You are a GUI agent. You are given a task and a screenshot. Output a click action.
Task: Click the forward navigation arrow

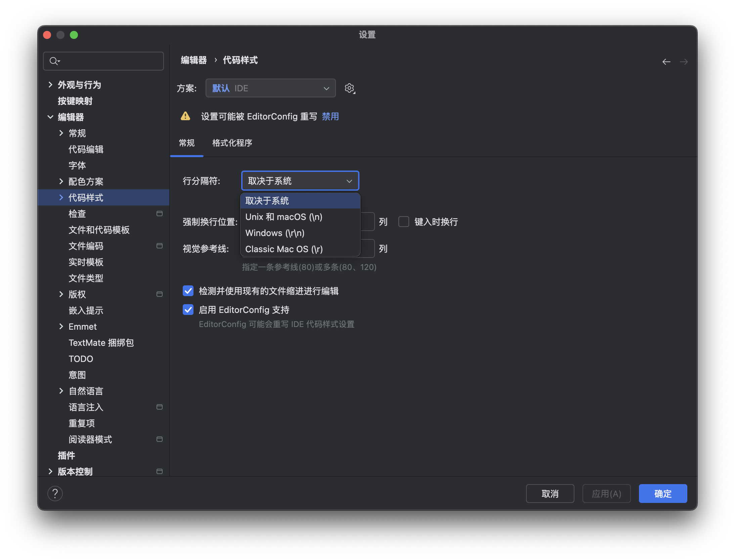684,62
